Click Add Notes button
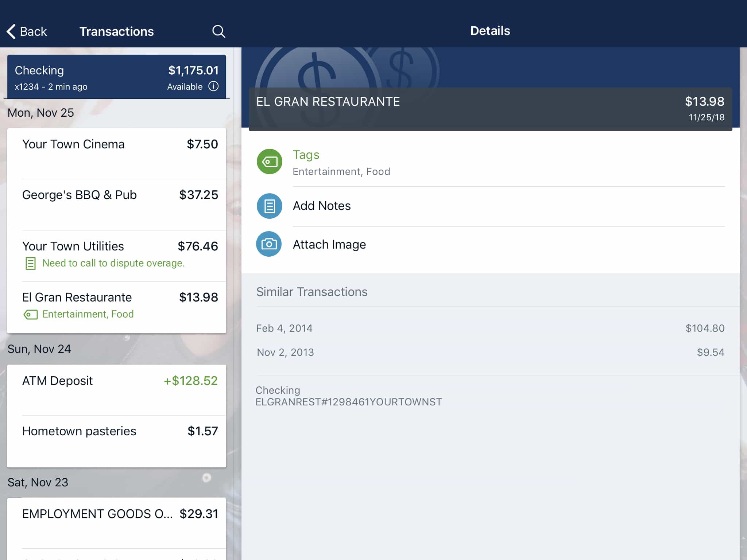Screen dimensions: 747x560 point(322,205)
